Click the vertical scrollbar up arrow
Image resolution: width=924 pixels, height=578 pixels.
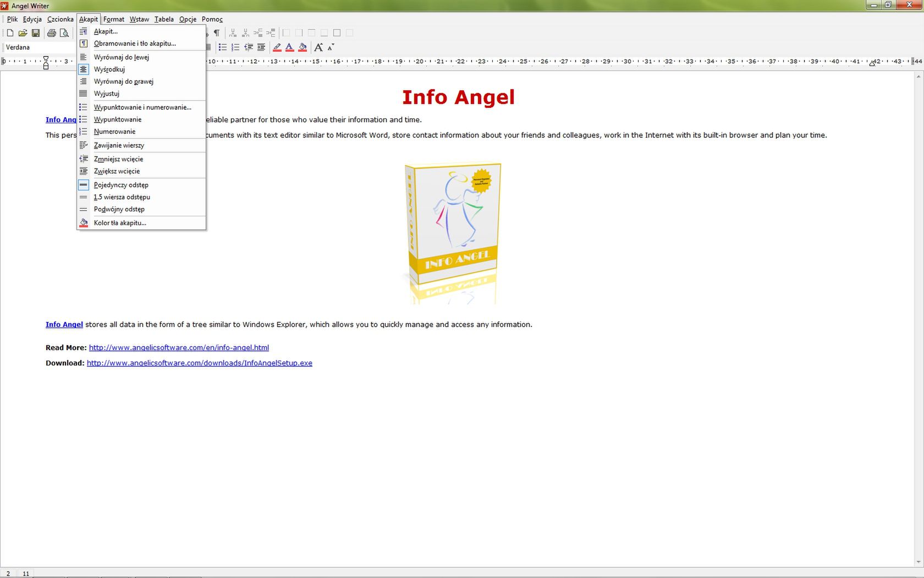point(919,77)
